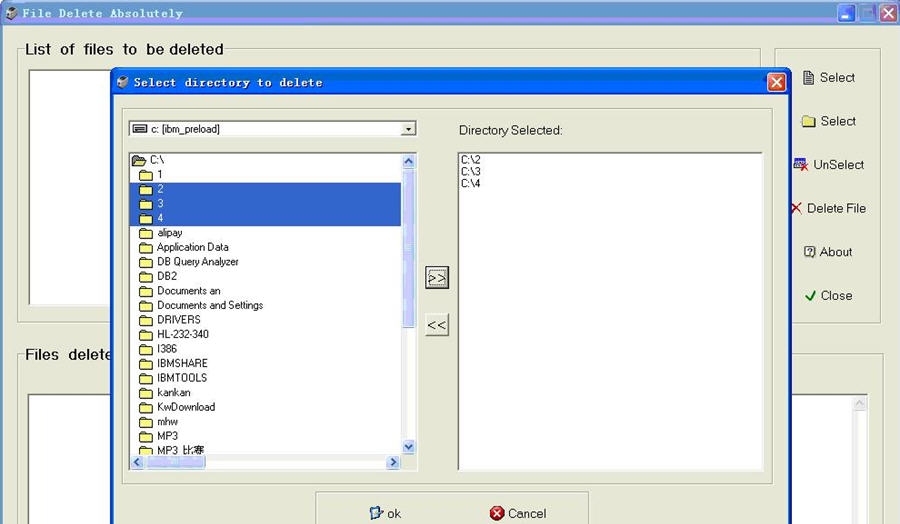
Task: Choose the DRIVERS folder in tree
Action: (x=178, y=320)
